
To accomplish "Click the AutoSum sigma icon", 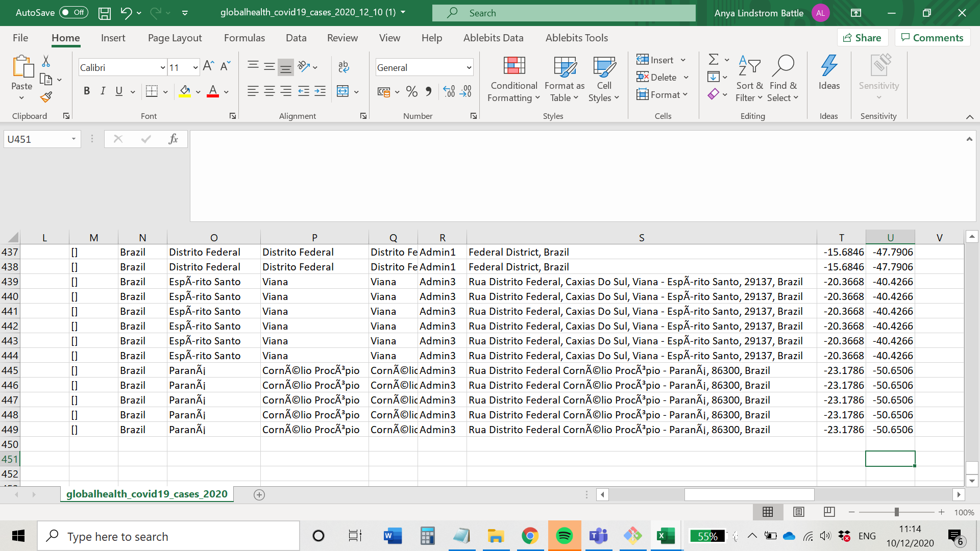I will [x=714, y=60].
